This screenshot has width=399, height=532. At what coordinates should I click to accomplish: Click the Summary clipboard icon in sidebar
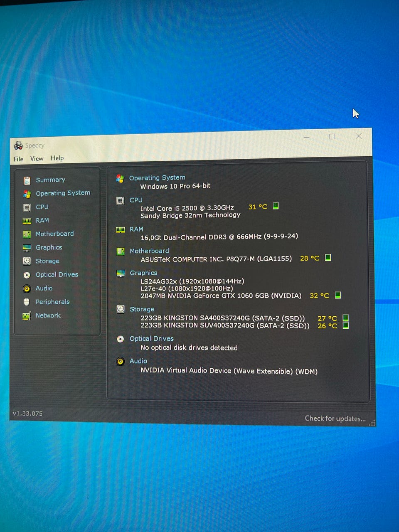[x=27, y=180]
